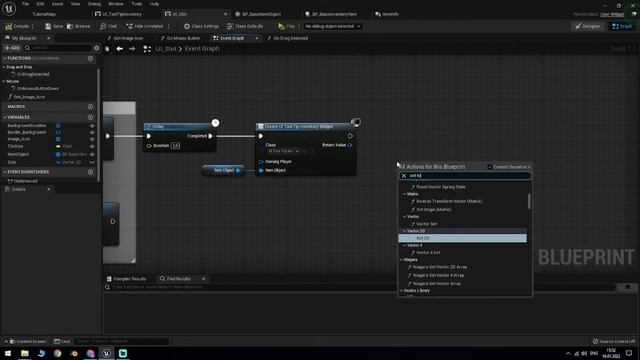Collapse the Matrix category in actions list
Screen dimensions: 640x360
coord(405,194)
